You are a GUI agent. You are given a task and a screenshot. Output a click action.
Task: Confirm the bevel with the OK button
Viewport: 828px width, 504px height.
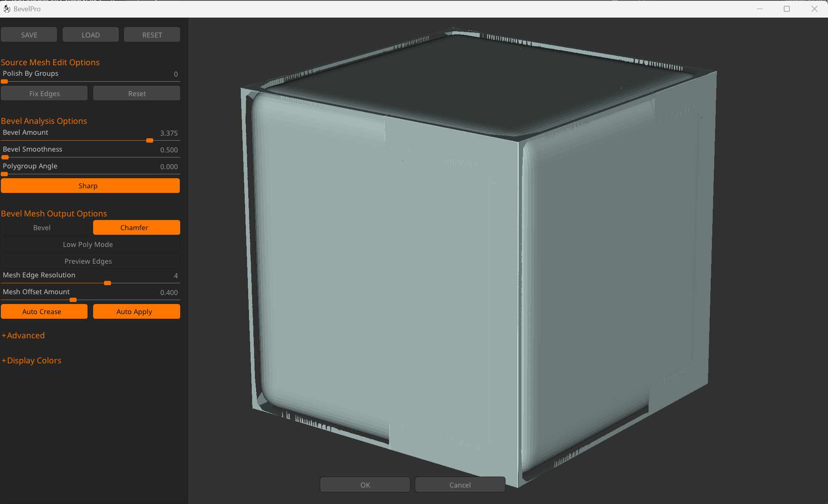(365, 484)
